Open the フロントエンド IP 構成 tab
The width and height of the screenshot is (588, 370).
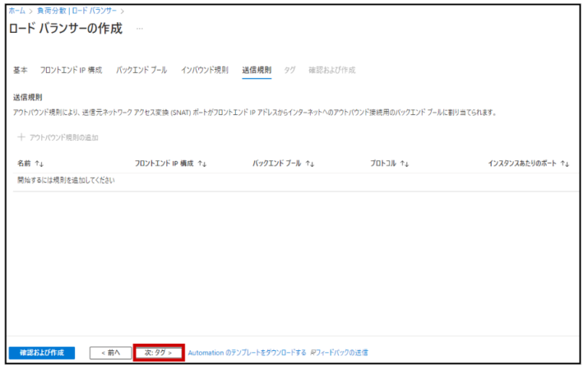click(x=70, y=70)
